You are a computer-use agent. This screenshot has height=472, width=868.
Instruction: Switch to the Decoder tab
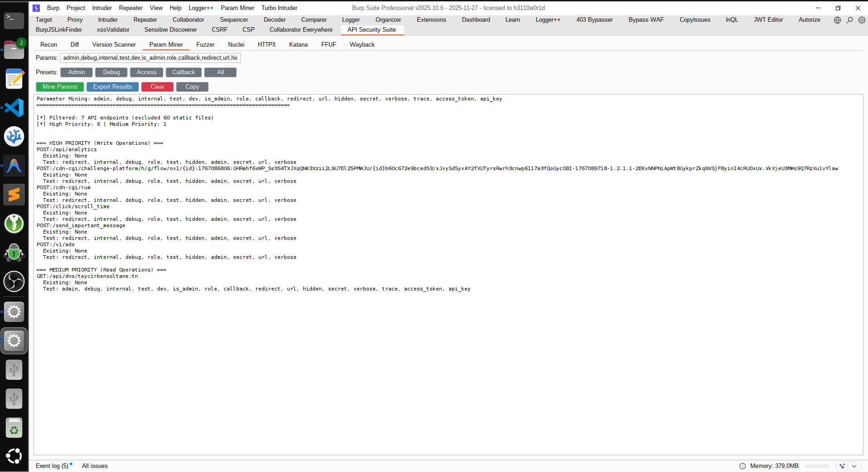(274, 19)
